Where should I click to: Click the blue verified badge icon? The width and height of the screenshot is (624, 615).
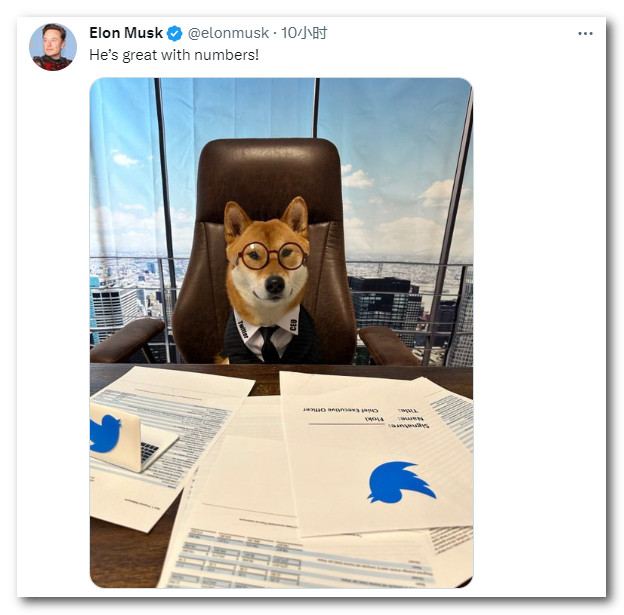point(174,33)
